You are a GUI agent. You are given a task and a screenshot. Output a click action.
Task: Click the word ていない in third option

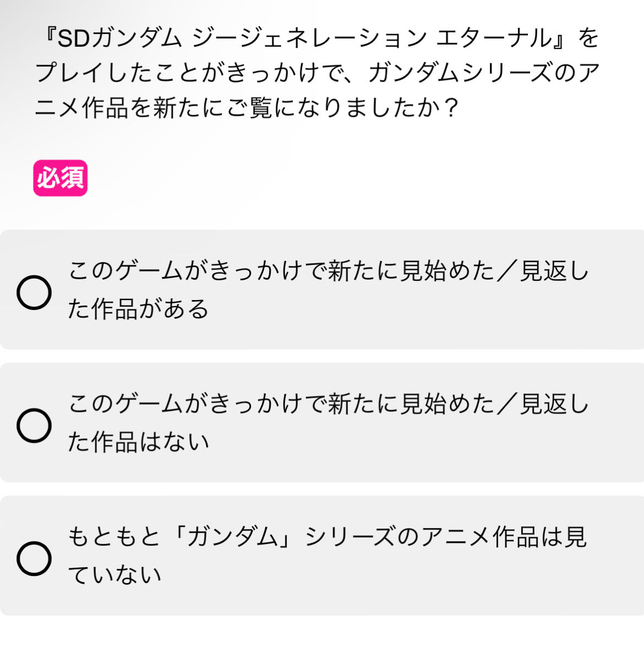pos(114,575)
